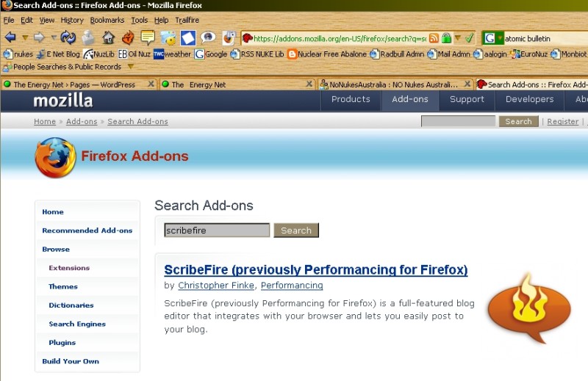
Task: Close The Energy Net Pages WordPress tab
Action: point(151,84)
